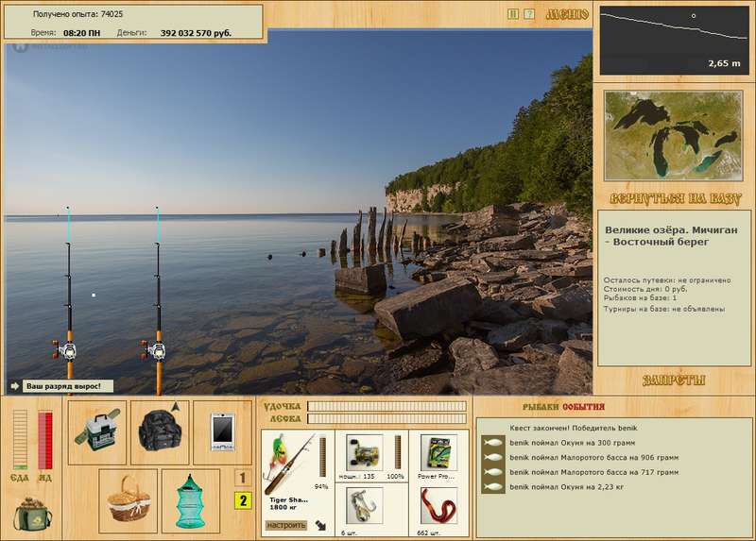Select the red worm bait slot

click(438, 505)
